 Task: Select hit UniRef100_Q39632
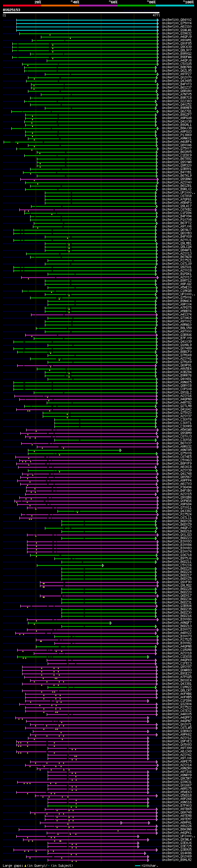[x=177, y=33]
